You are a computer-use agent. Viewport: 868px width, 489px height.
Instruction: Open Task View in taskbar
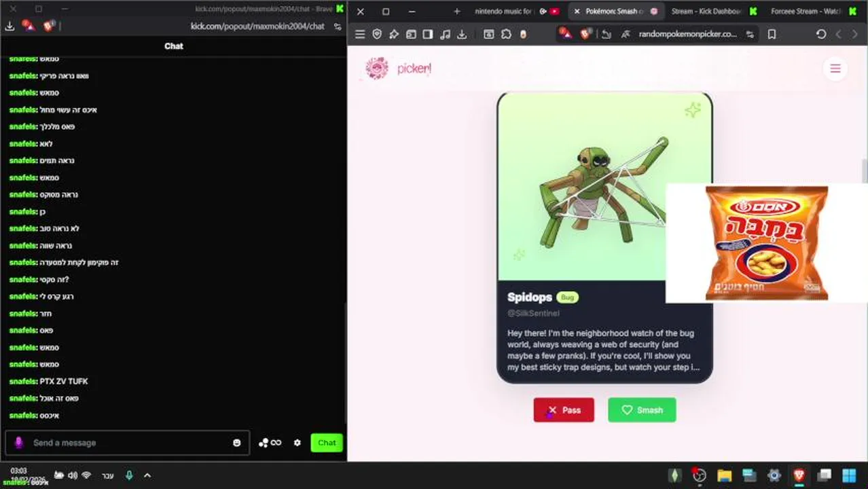pos(824,475)
